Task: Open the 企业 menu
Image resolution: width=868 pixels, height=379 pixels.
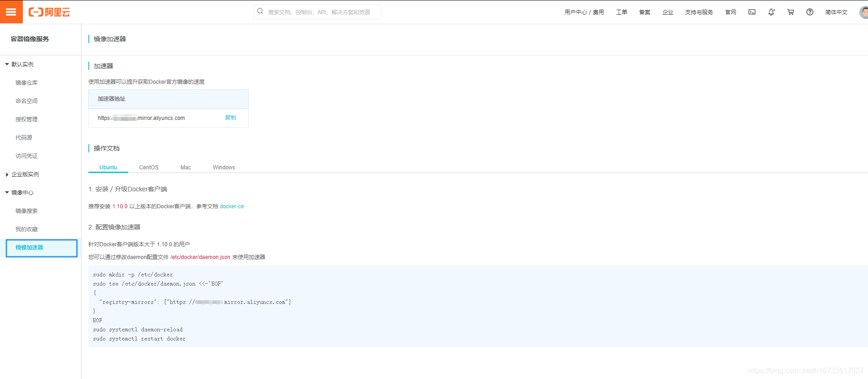Action: click(x=668, y=12)
